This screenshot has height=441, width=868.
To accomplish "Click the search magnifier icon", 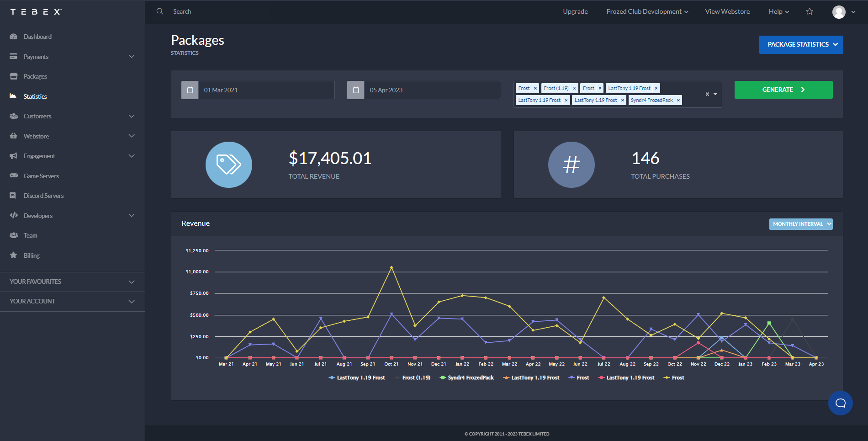I will click(160, 11).
